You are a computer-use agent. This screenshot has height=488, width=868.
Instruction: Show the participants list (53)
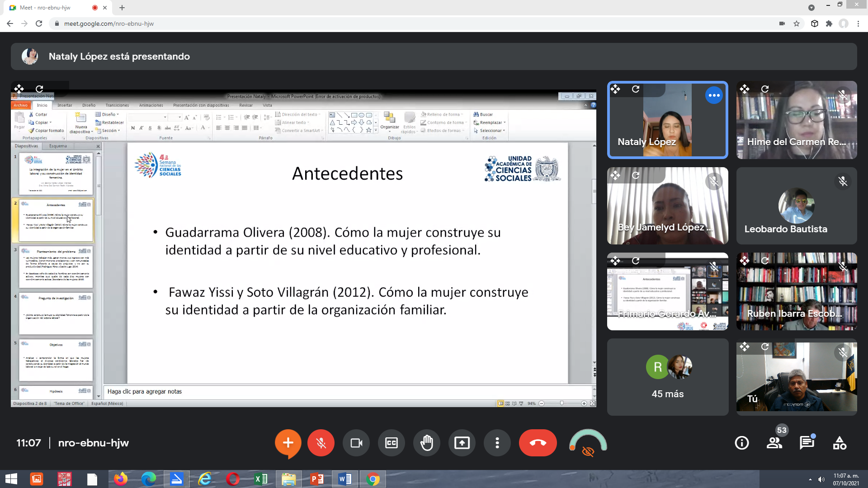(x=774, y=443)
